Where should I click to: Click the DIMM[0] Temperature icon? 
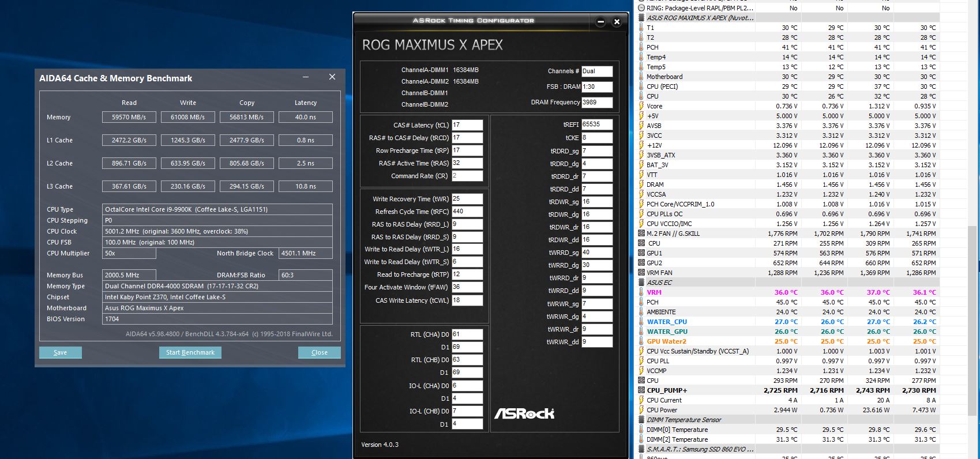tap(641, 430)
